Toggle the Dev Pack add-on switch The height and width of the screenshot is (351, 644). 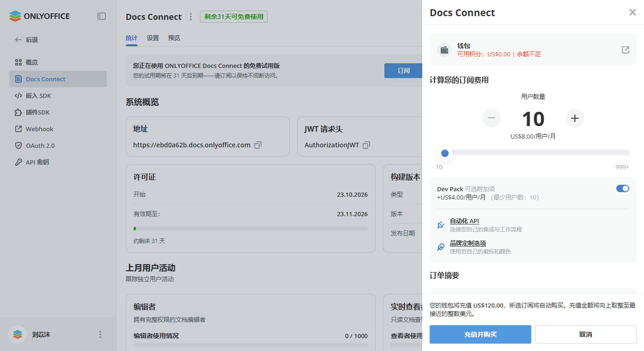tap(623, 188)
